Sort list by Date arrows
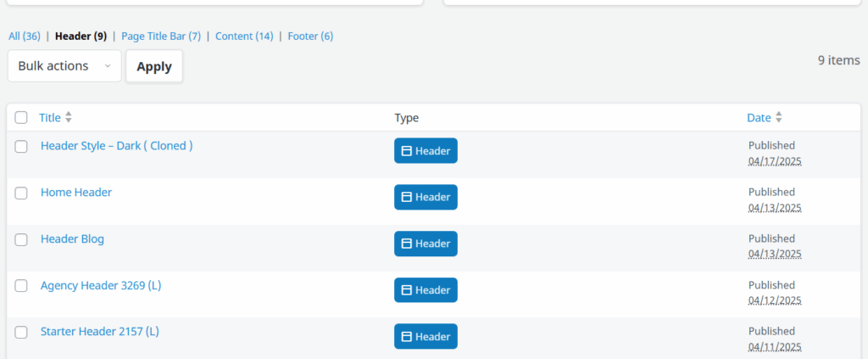The width and height of the screenshot is (868, 359). point(778,117)
